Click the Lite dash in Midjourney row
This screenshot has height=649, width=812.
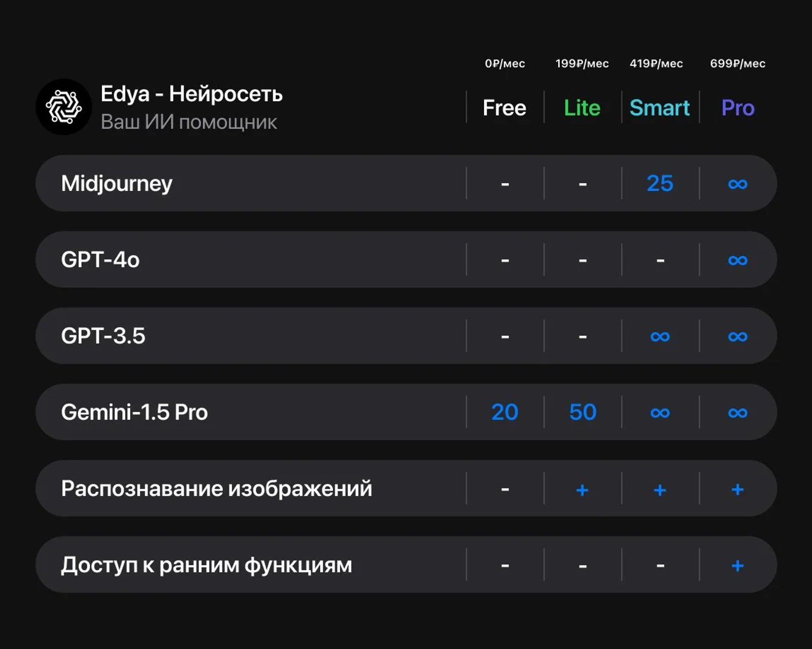(583, 184)
